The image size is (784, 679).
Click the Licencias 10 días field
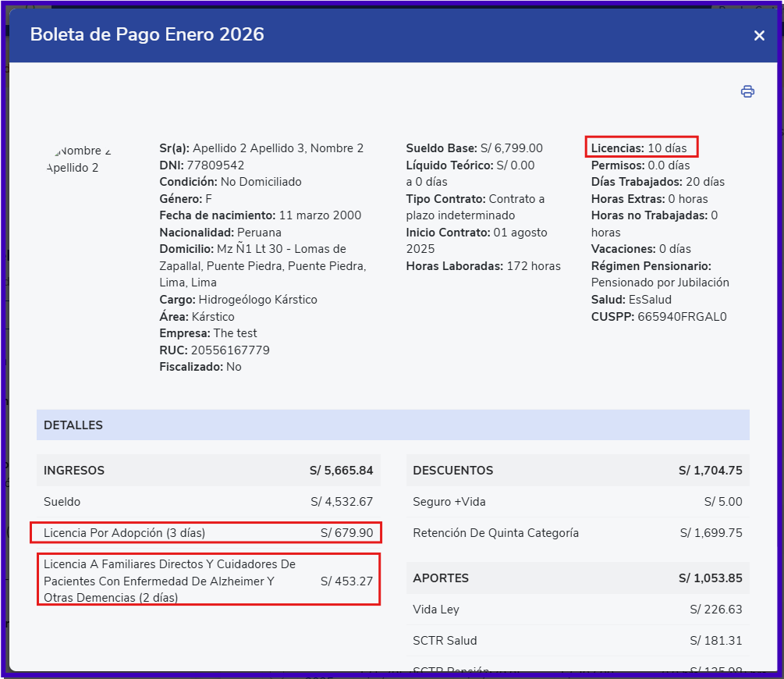[641, 148]
